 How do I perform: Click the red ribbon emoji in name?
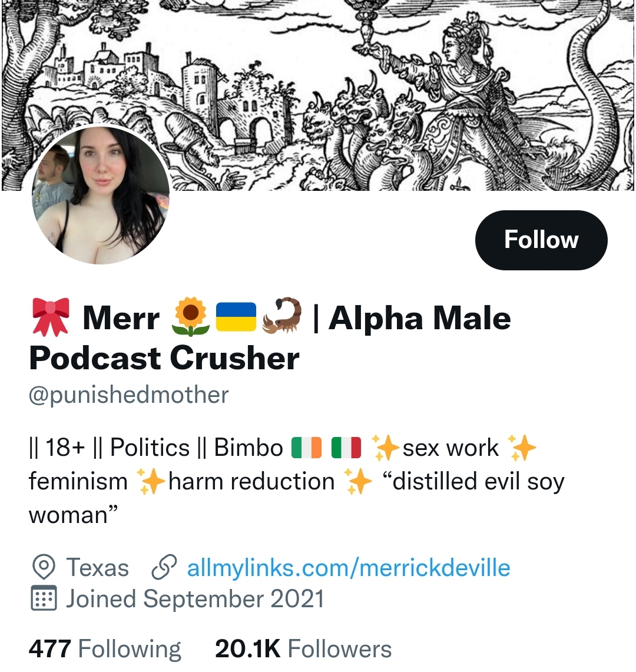(49, 317)
